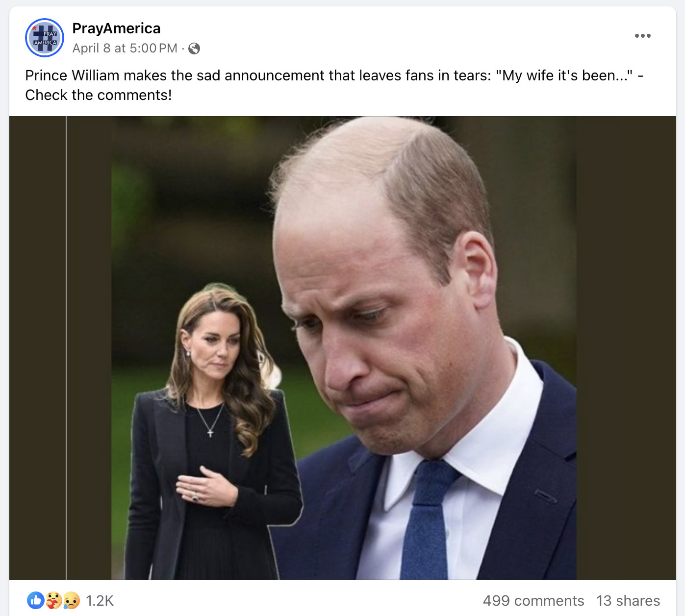Click the Care hugging-heart reaction icon
Screen dimensions: 685x616
click(53, 600)
